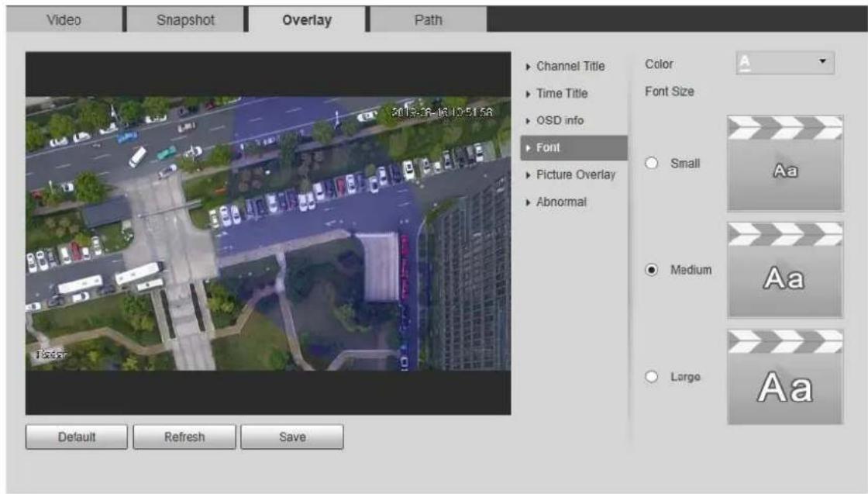Open the Abnormal menu entry
This screenshot has width=868, height=494.
[561, 202]
